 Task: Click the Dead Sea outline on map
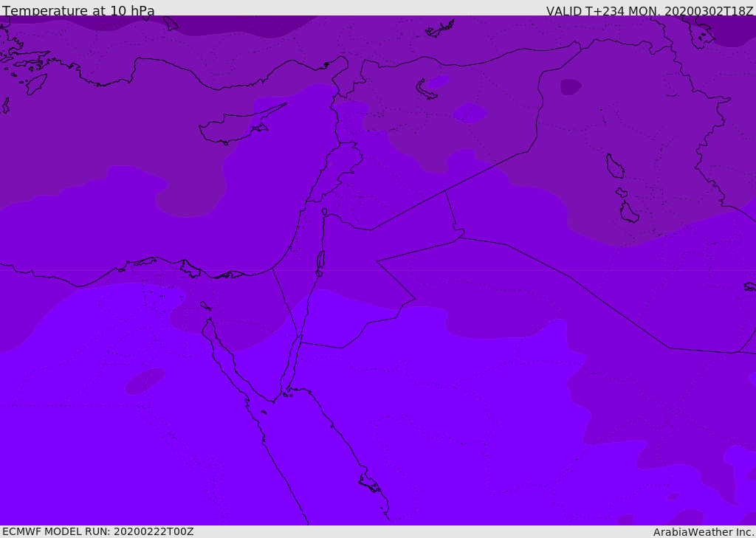pos(320,263)
